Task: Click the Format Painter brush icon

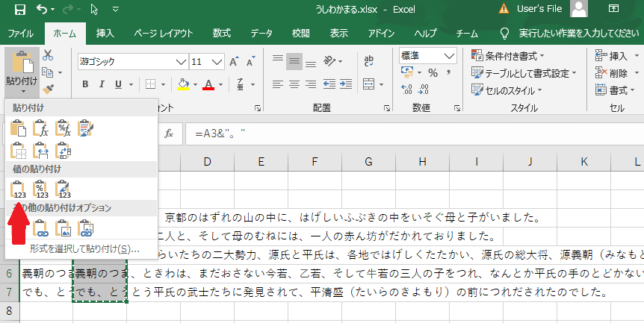Action: [48, 90]
